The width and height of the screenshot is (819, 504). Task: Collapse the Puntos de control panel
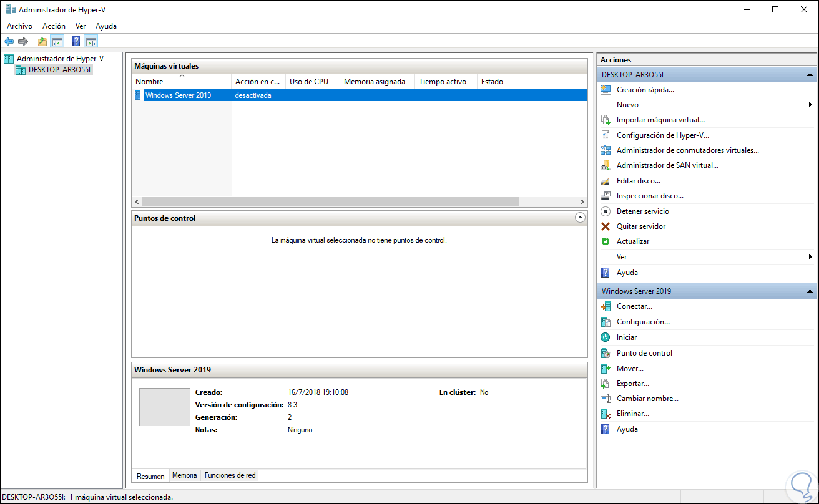point(580,218)
